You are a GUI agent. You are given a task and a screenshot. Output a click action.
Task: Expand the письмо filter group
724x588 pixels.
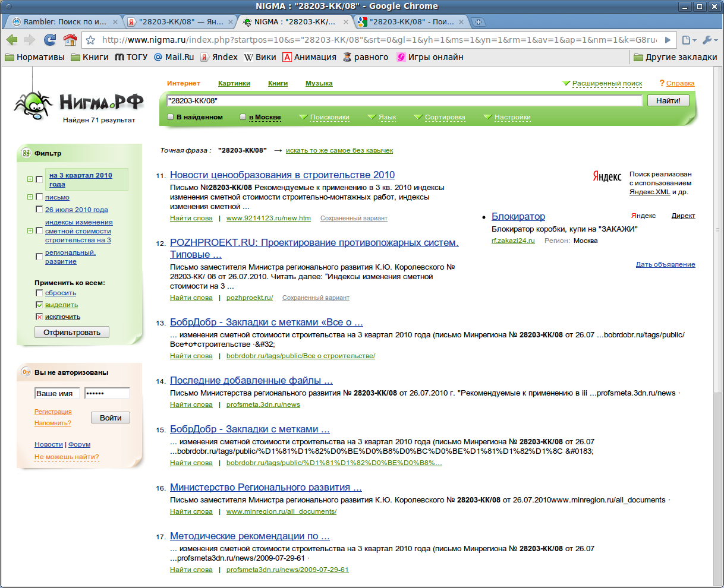[30, 197]
